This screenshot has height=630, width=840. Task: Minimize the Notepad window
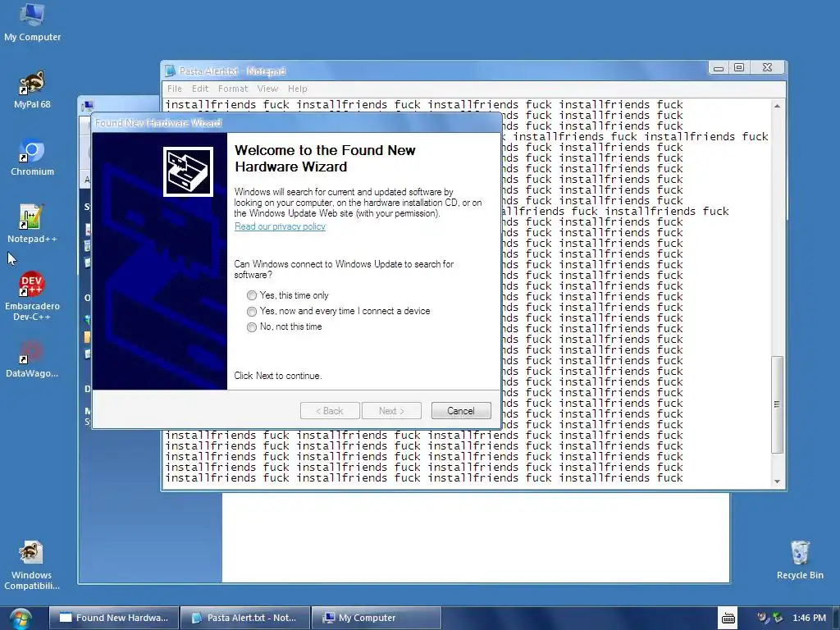click(719, 67)
